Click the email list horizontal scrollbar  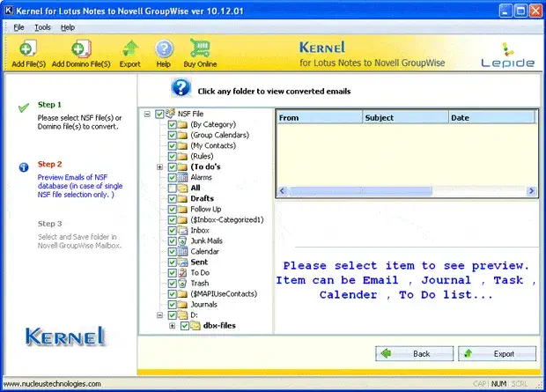pyautogui.click(x=405, y=190)
